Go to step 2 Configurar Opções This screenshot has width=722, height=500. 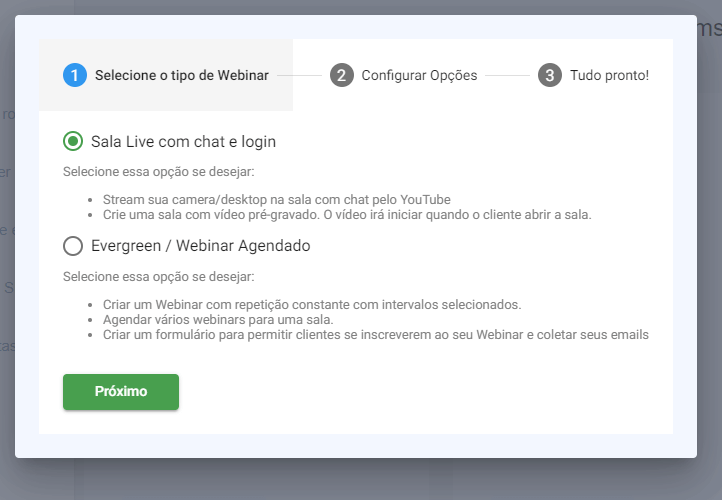click(403, 75)
